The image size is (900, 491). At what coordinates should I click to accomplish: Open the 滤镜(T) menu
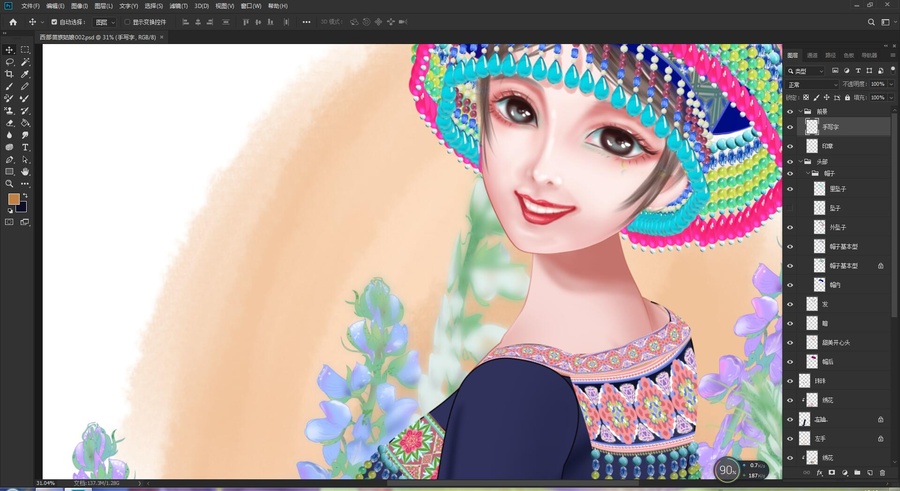click(179, 6)
